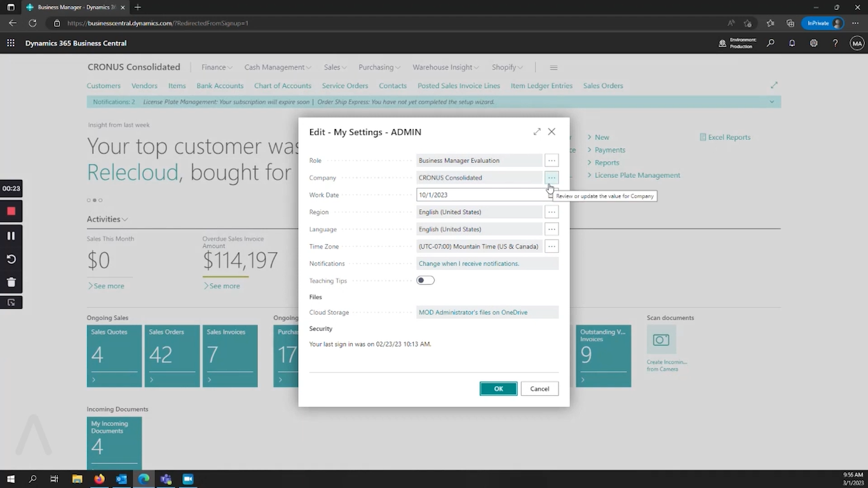Open the Windows Start menu
The width and height of the screenshot is (868, 488).
click(x=11, y=479)
